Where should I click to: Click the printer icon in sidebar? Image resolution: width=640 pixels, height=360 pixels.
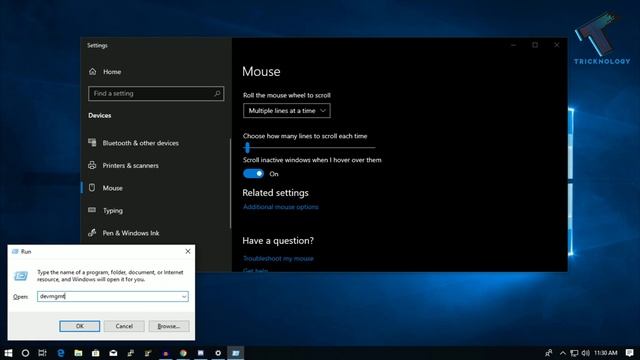coord(92,165)
